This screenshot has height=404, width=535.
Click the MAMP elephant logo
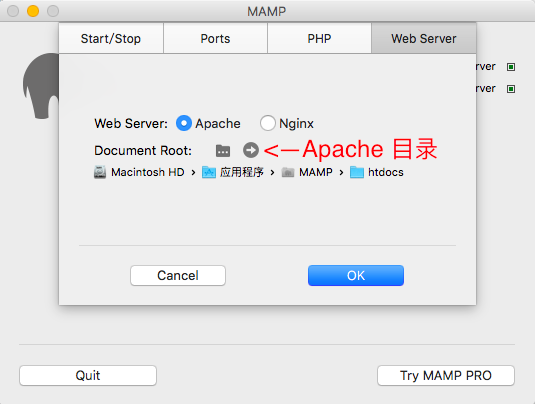(x=41, y=86)
